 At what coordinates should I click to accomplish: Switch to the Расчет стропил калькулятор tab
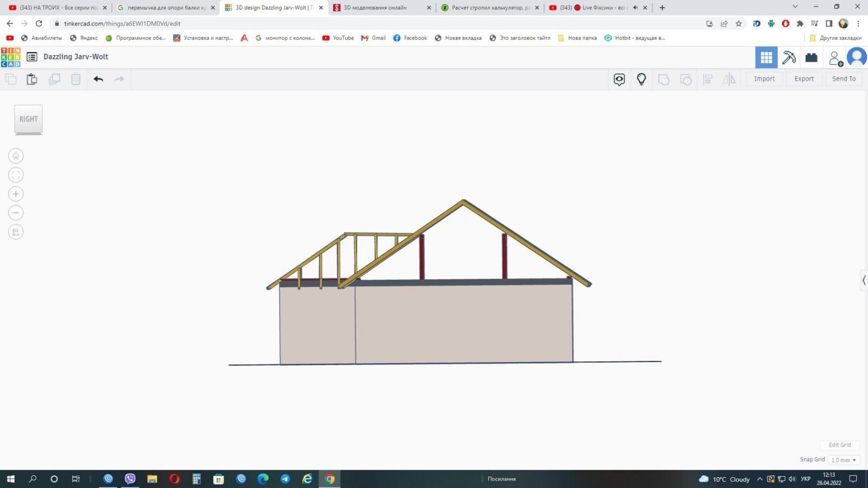tap(489, 8)
